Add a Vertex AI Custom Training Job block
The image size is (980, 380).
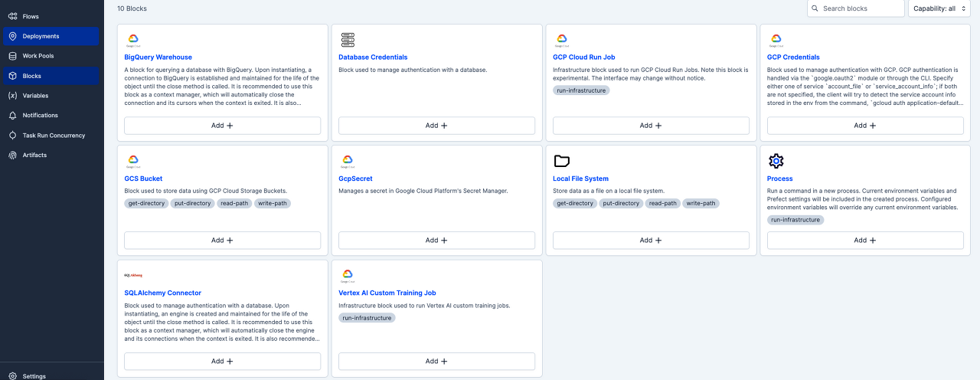tap(436, 362)
